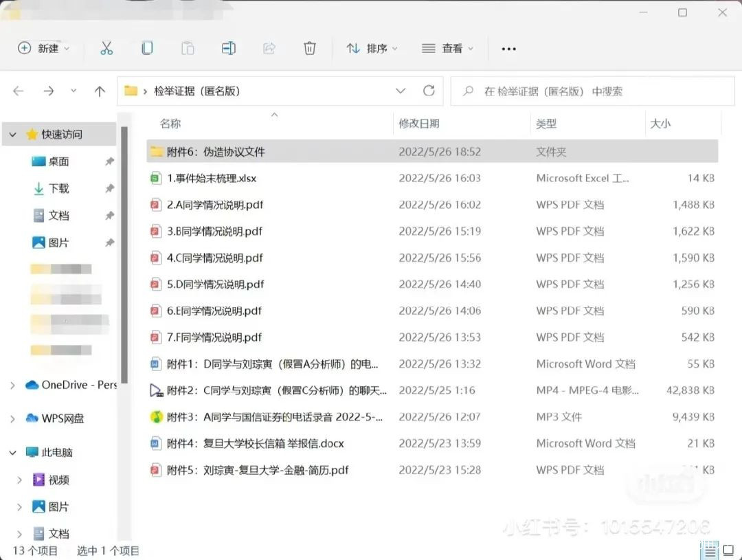
Task: Collapse the 快速访问 tree node
Action: (x=13, y=135)
